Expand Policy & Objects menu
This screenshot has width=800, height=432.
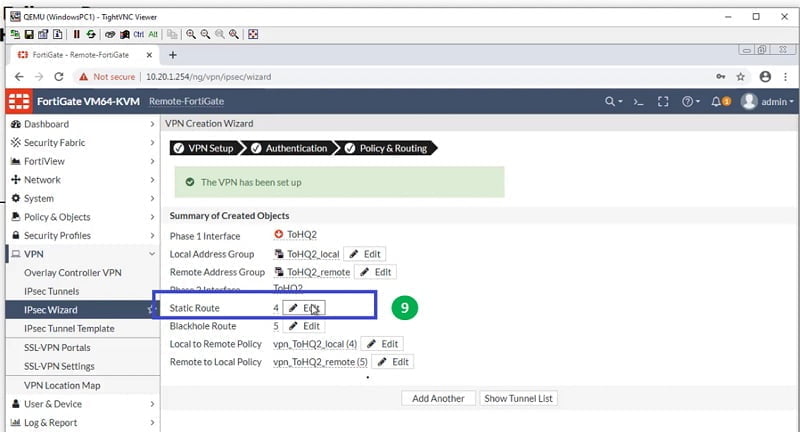tap(83, 217)
